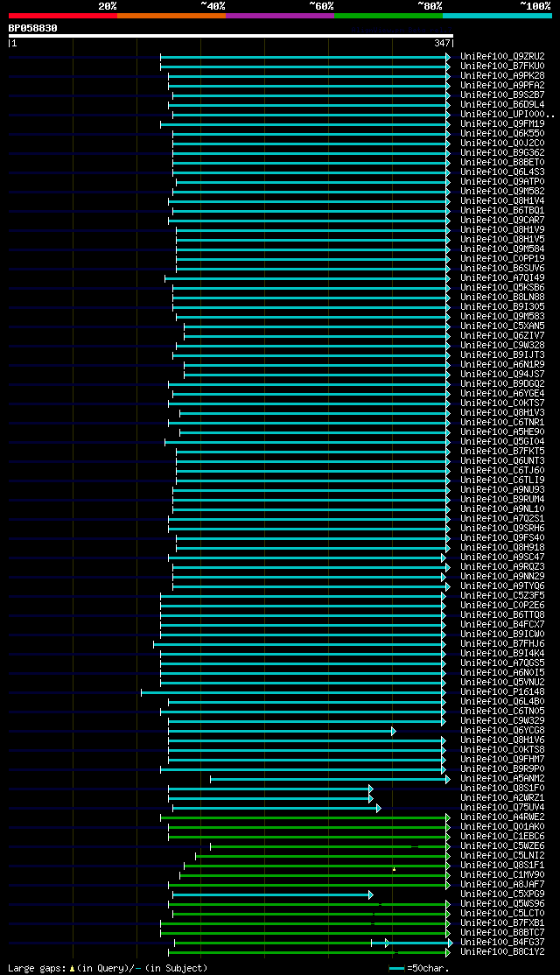
Task: Select the UniRef100_Q9ATP0 label
Action: pyautogui.click(x=502, y=181)
